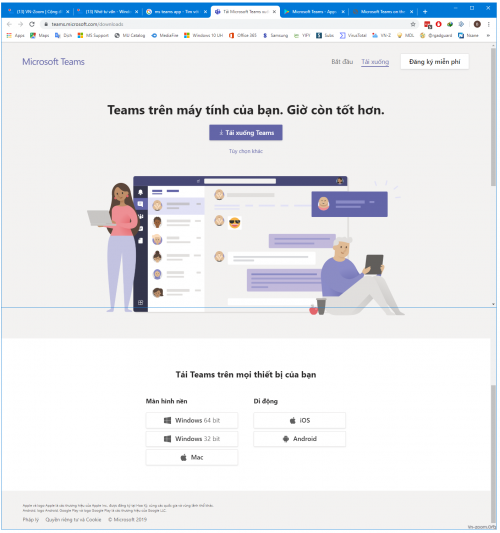
Task: Open the @rgadguard bookmark
Action: tap(436, 35)
